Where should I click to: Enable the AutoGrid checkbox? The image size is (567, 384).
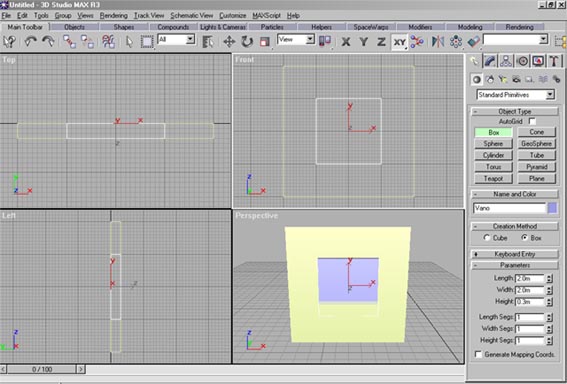tap(532, 121)
